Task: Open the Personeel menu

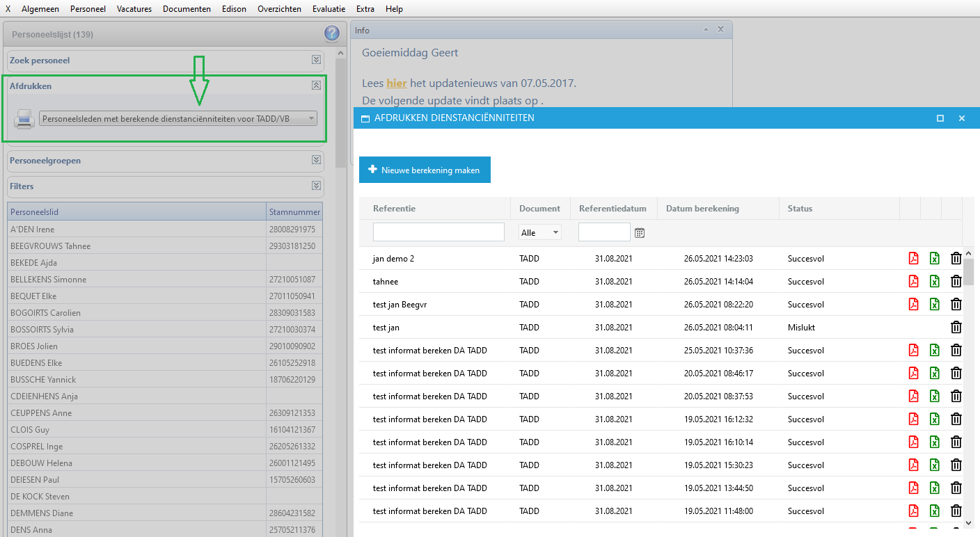Action: tap(88, 9)
